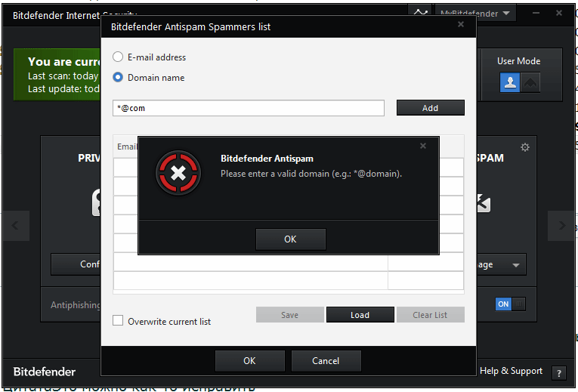The width and height of the screenshot is (578, 392).
Task: Confirm Spammers list dialog with OK
Action: tap(249, 361)
